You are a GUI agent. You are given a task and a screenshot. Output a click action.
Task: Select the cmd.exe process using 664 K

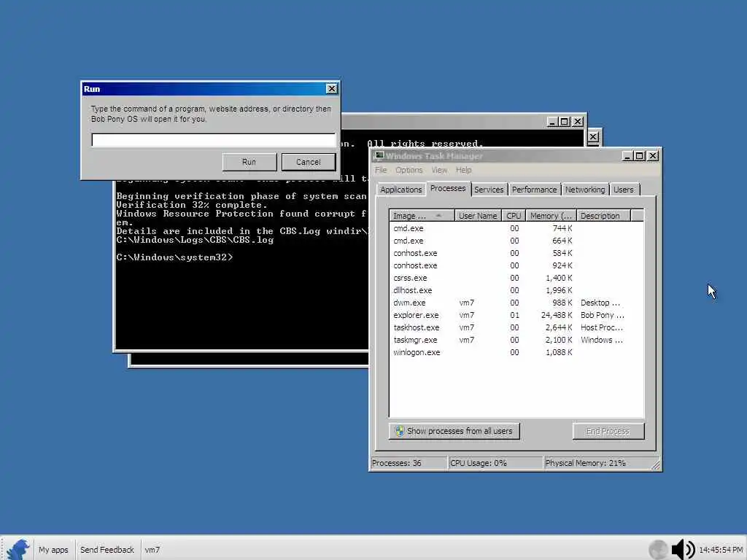click(516, 241)
